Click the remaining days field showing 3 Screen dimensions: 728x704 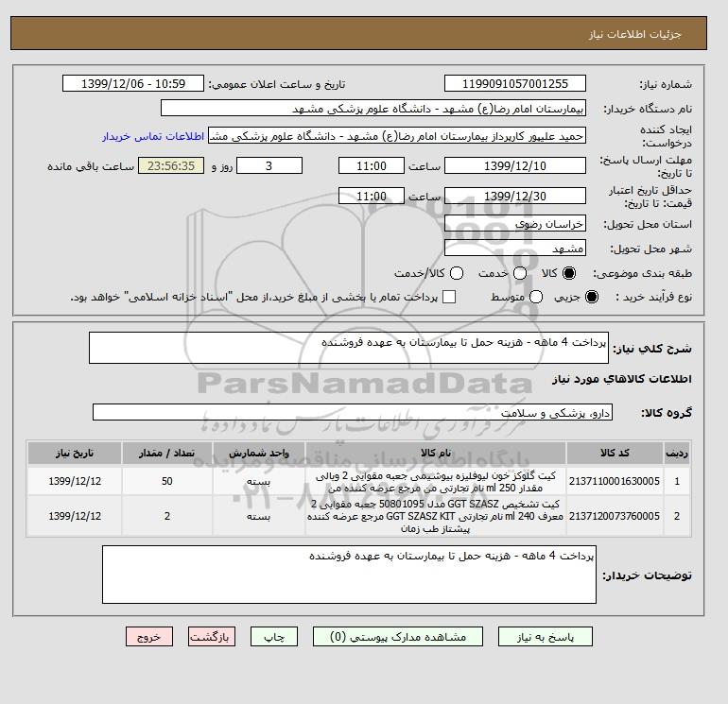pyautogui.click(x=269, y=165)
